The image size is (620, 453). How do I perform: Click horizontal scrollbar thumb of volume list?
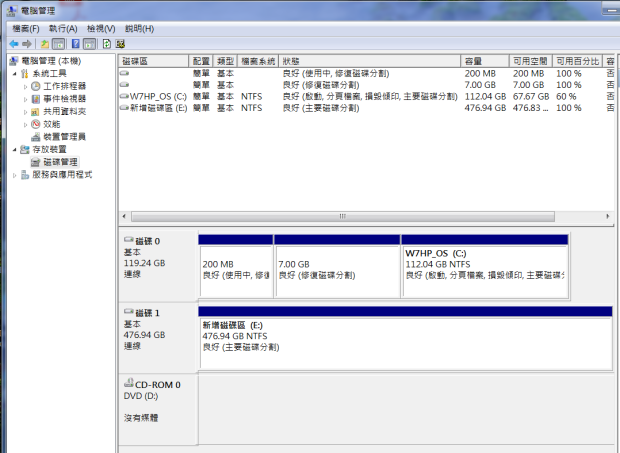[x=343, y=216]
